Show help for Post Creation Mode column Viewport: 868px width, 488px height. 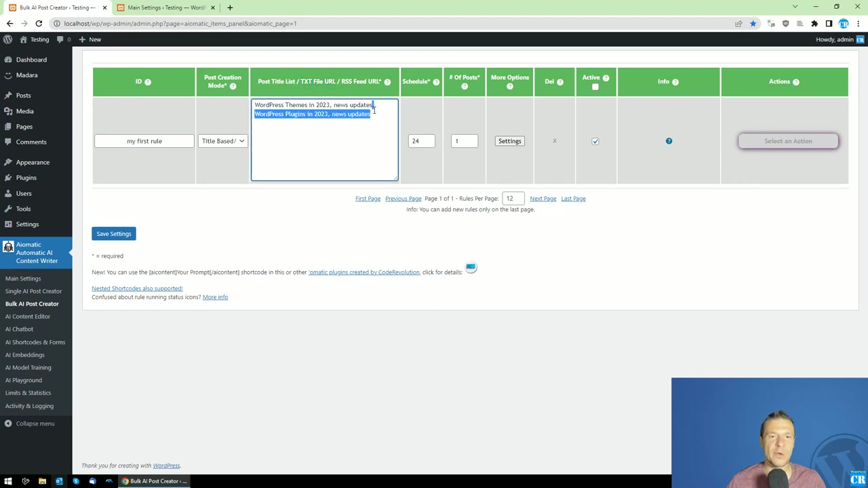point(233,86)
